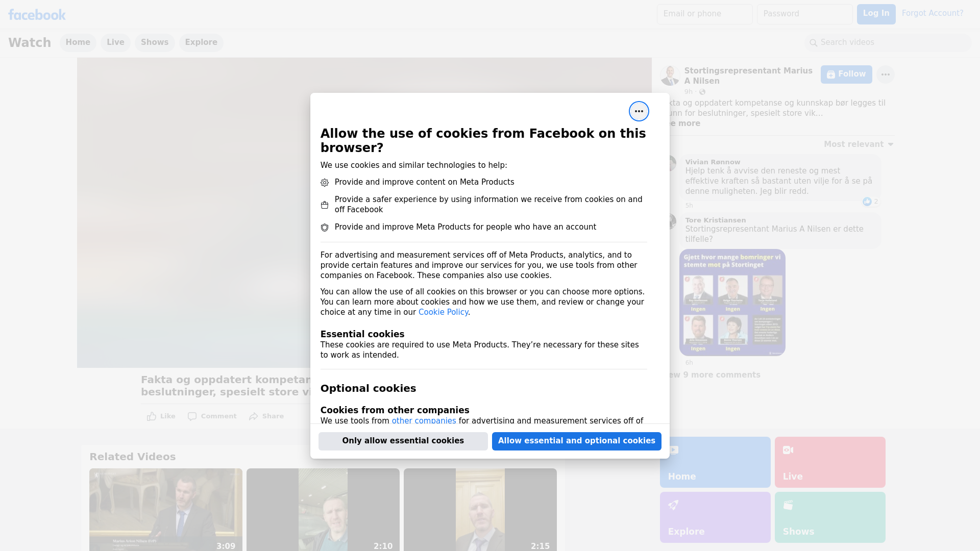Open the Cookie Policy link
980x551 pixels.
[443, 312]
